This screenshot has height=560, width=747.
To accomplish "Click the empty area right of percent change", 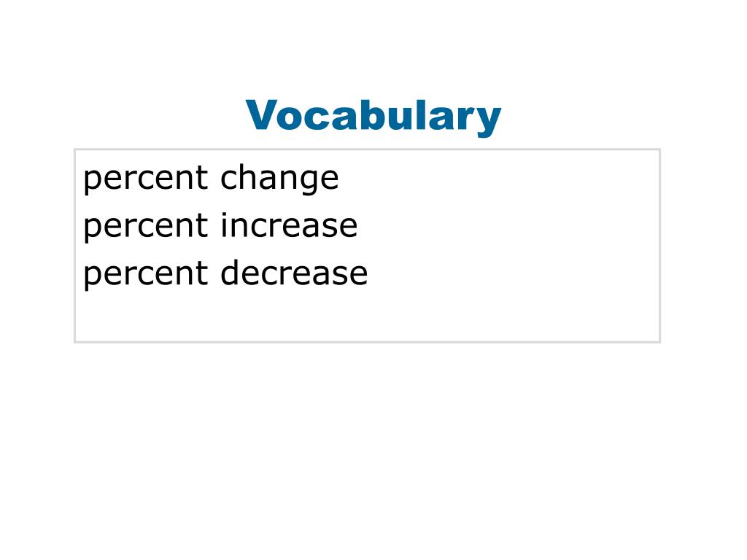I will tap(499, 179).
